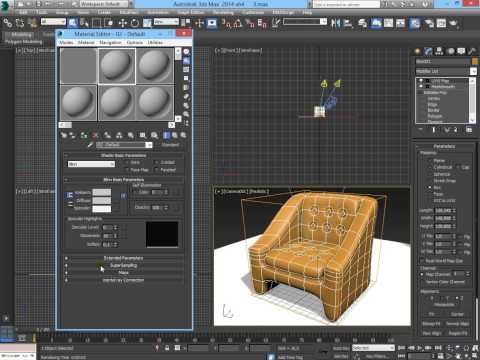
Task: Click the Diffuse color swatch
Action: click(x=102, y=201)
